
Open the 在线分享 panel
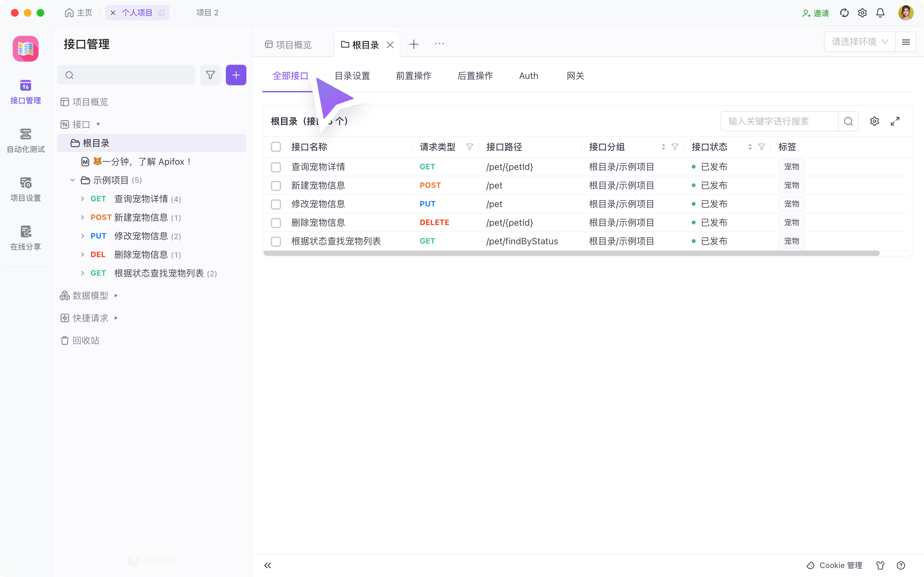[x=25, y=237]
